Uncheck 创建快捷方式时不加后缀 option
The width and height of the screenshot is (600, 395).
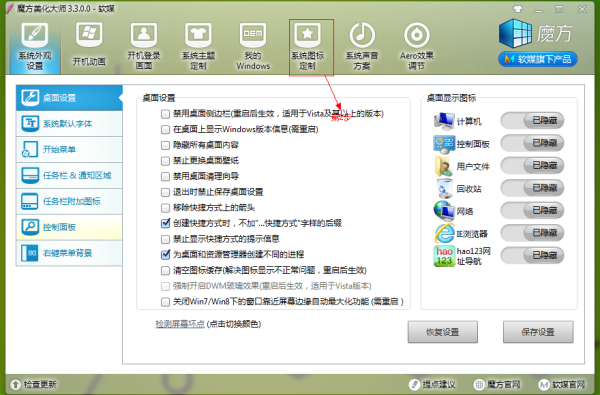point(165,223)
